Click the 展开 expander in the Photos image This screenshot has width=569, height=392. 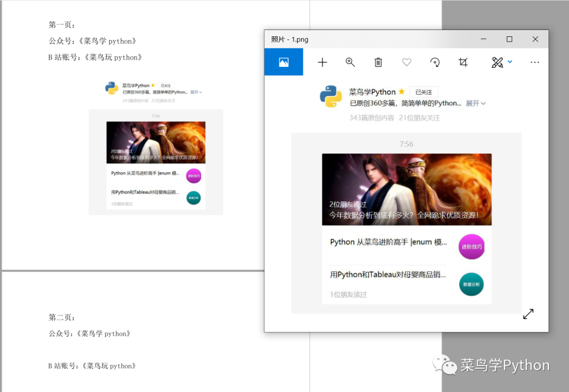point(475,103)
